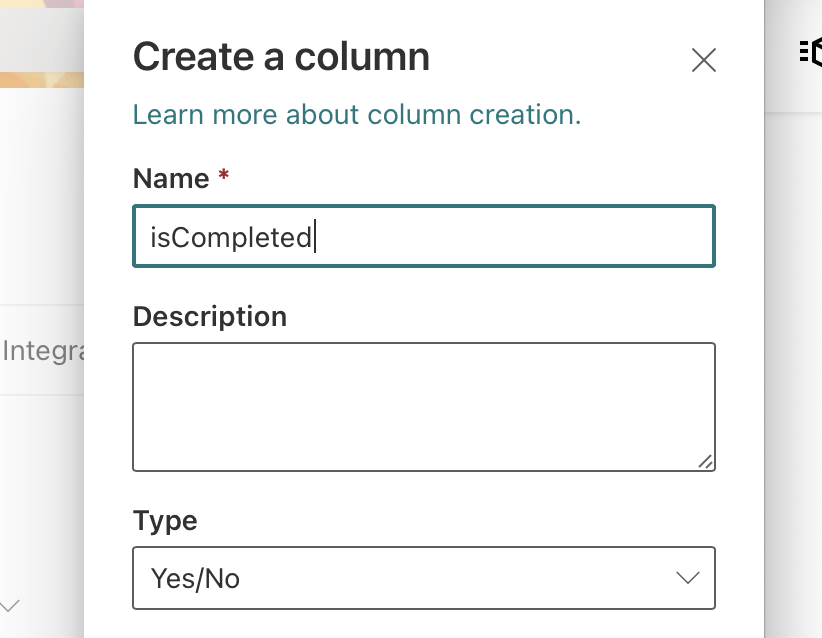Screen dimensions: 822x638
Task: Click the down arrow in the Type dropdown
Action: (687, 578)
